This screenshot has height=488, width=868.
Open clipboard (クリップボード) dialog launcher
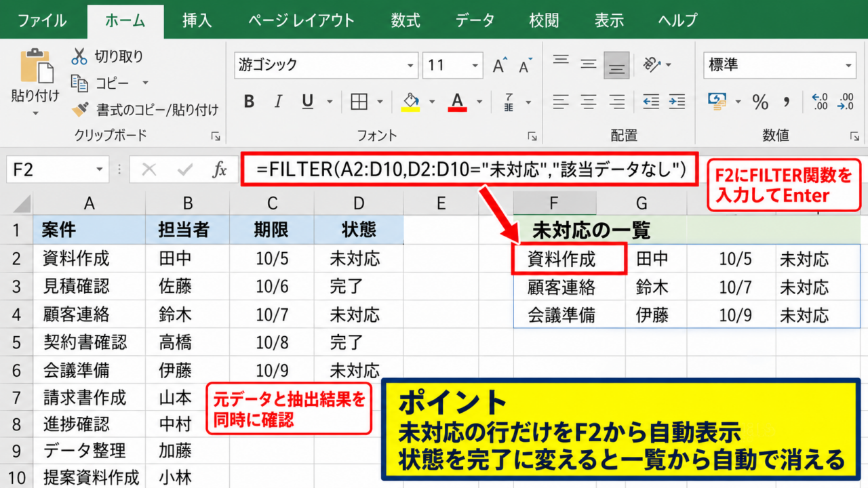point(216,137)
